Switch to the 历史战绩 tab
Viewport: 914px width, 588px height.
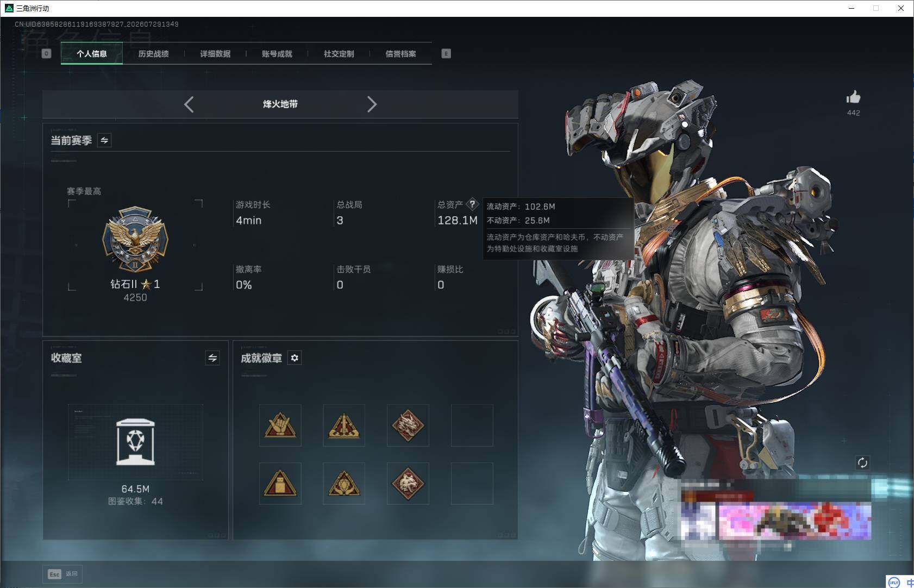(x=153, y=54)
